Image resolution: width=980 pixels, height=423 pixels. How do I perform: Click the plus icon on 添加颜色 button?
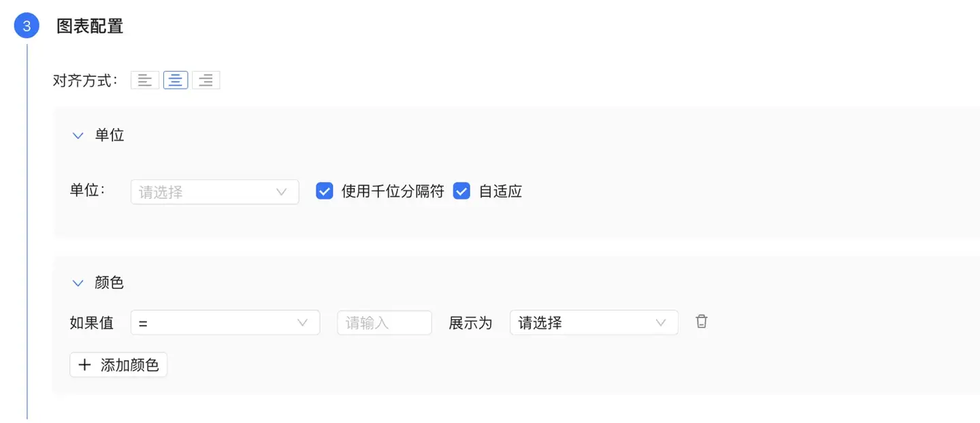pos(84,364)
